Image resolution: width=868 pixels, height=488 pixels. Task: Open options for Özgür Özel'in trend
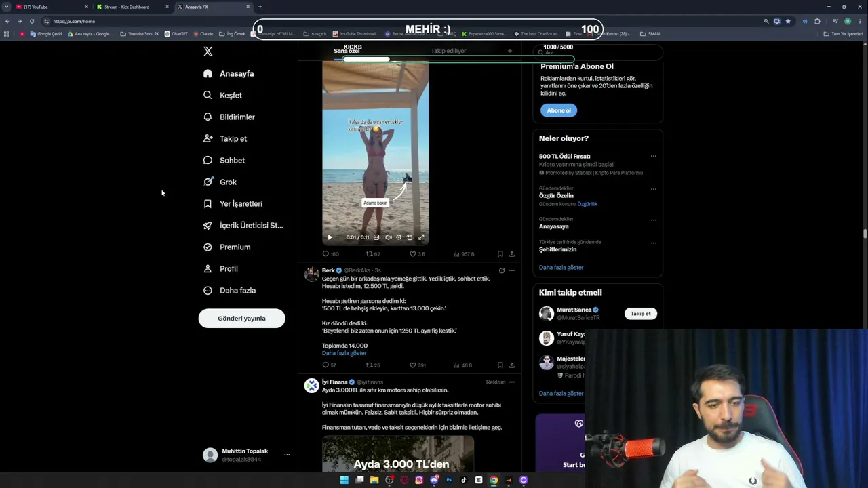[x=654, y=189]
